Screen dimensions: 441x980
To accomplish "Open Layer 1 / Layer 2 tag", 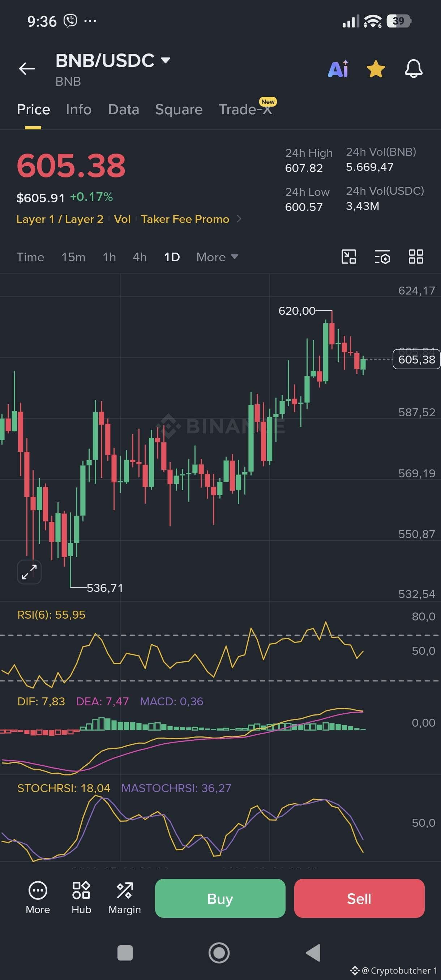I will [x=60, y=219].
